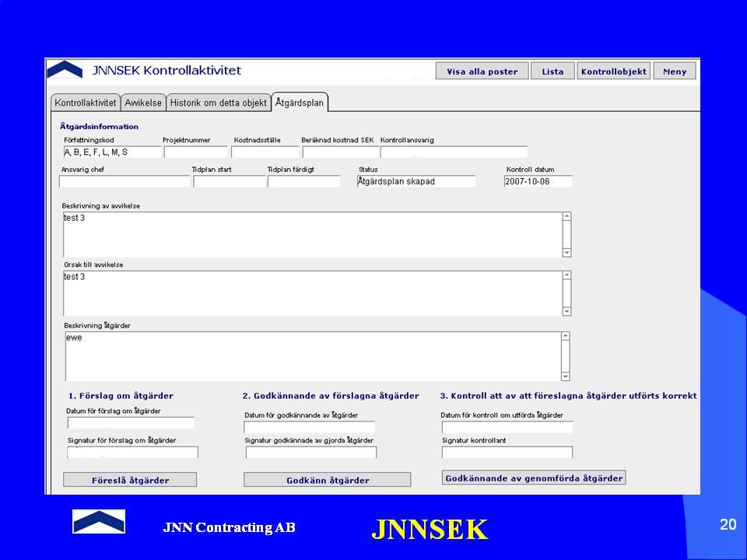Click up arrow of Beskrivning åtgärder scrollbar
The width and height of the screenshot is (747, 560).
[565, 336]
